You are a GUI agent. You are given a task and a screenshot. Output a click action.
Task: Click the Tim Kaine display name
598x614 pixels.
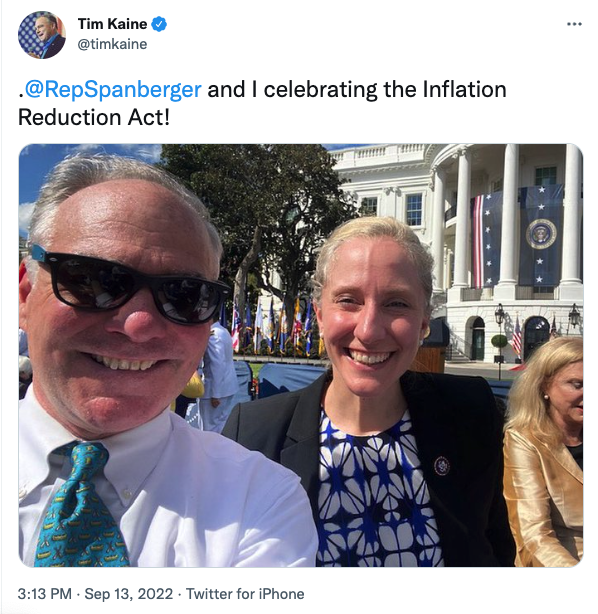click(x=112, y=24)
